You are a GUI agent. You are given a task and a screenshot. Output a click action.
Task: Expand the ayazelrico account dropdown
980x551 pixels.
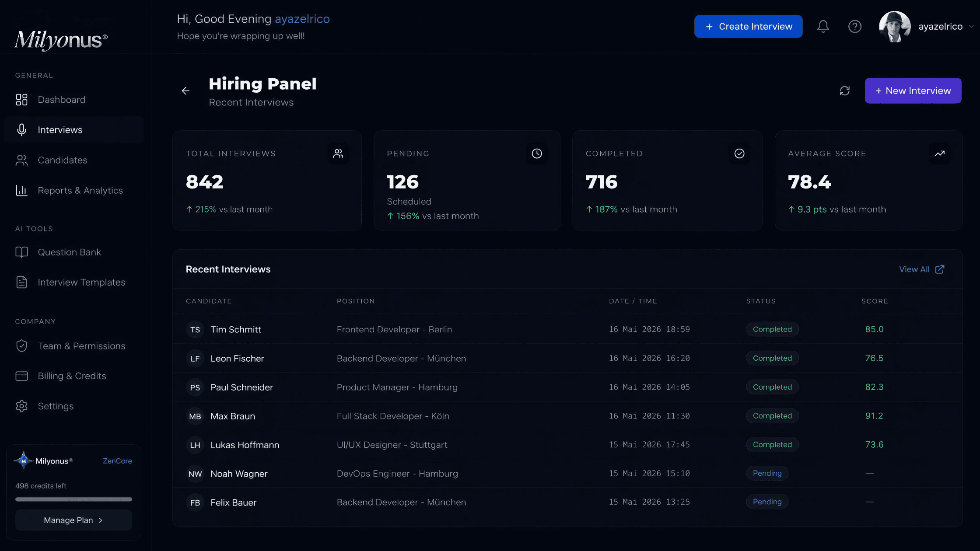[971, 27]
